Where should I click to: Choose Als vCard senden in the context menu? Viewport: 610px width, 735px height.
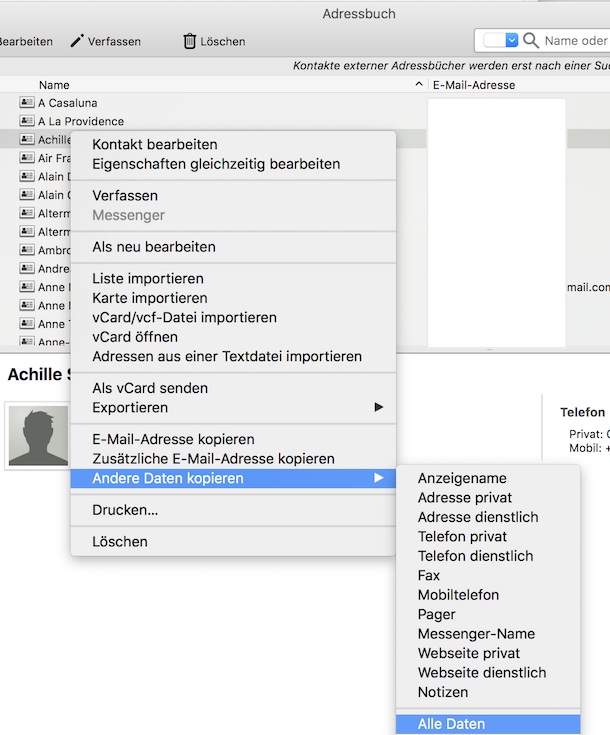pos(150,388)
